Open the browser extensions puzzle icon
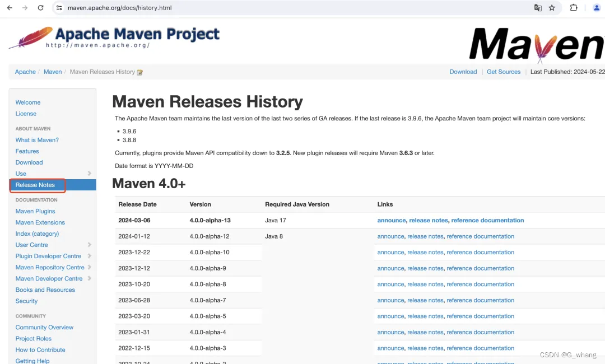Viewport: 605px width, 364px height. point(574,8)
